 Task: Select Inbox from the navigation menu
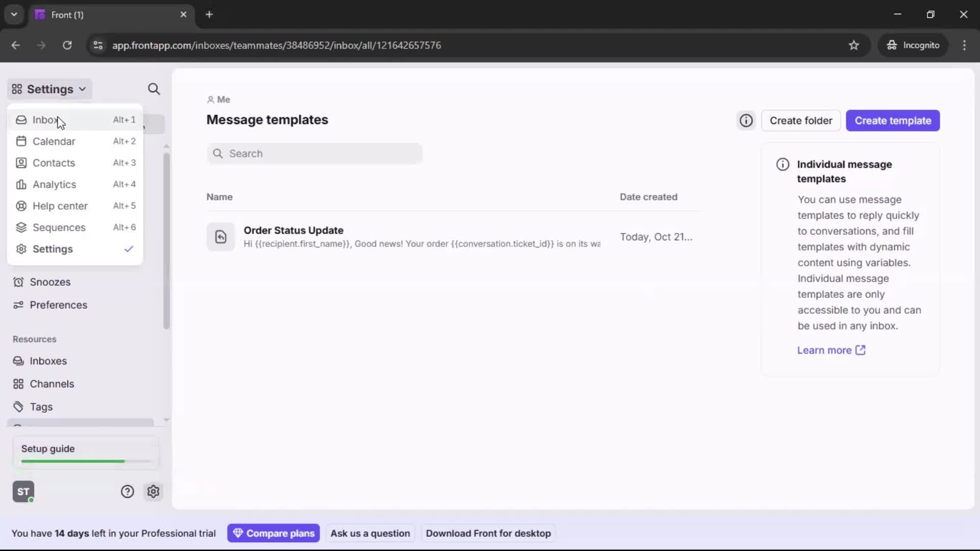45,119
